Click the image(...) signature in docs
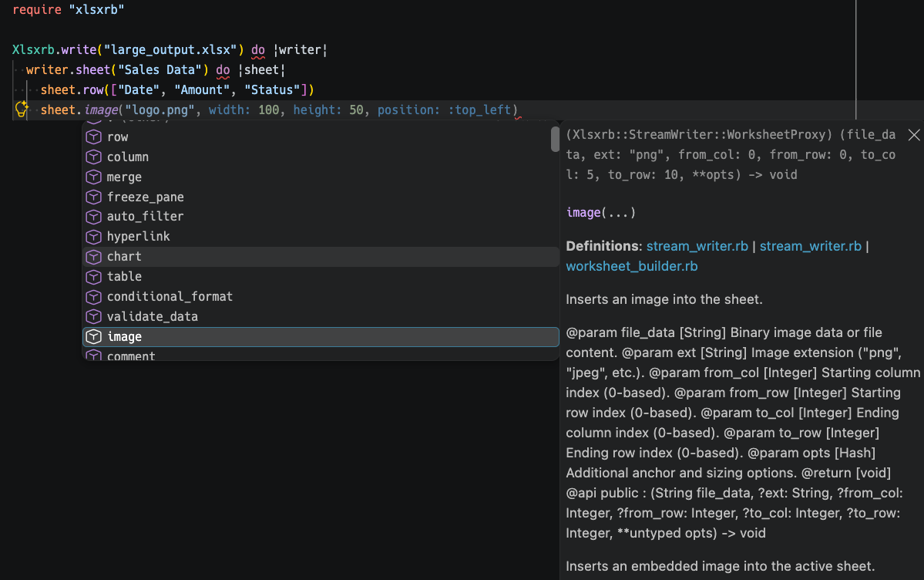Image resolution: width=924 pixels, height=580 pixels. [600, 212]
